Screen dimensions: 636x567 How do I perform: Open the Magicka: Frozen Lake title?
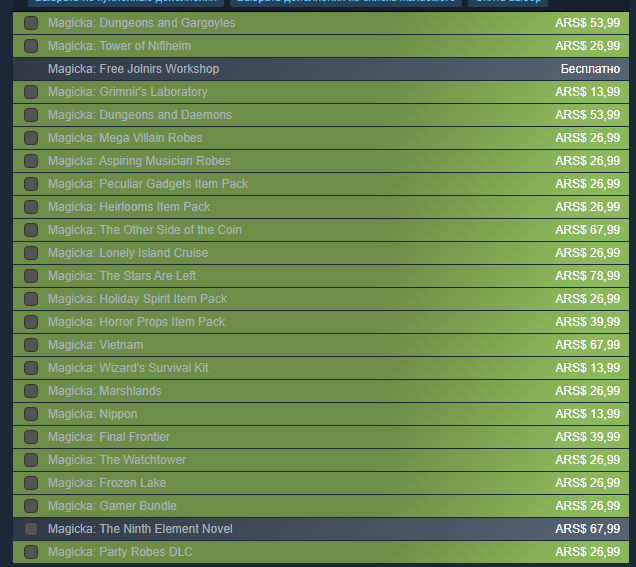coord(107,483)
